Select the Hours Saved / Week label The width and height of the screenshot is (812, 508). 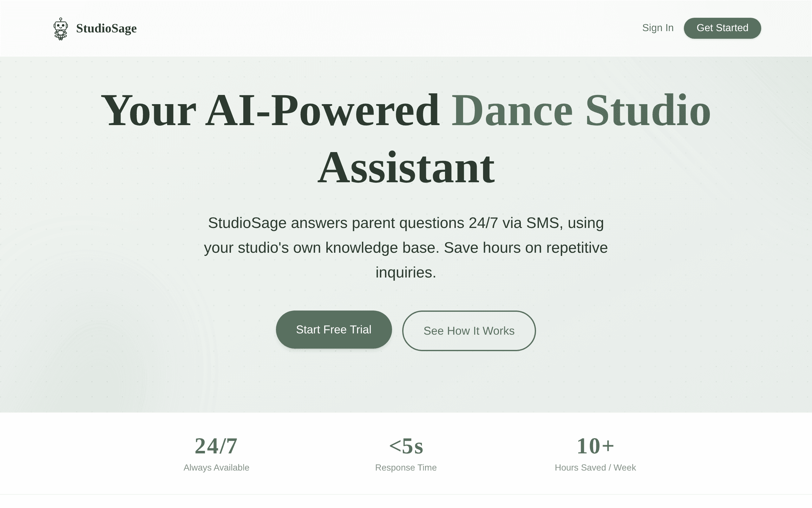(595, 468)
